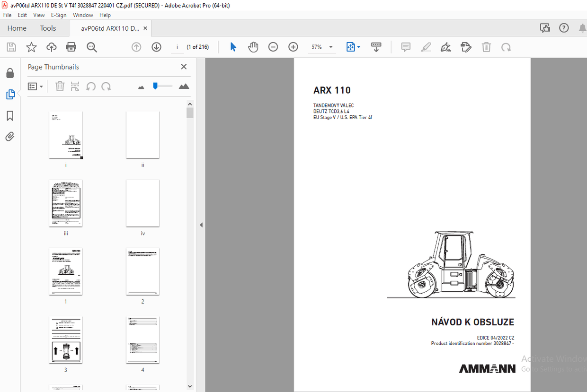Rotate pages counterclockwise in thumbnails panel

(x=91, y=86)
